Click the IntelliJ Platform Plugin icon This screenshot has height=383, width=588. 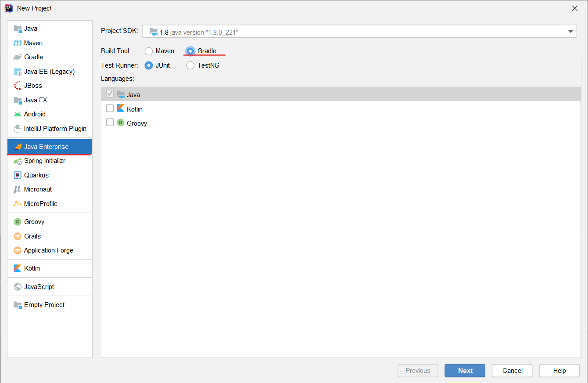(x=18, y=129)
